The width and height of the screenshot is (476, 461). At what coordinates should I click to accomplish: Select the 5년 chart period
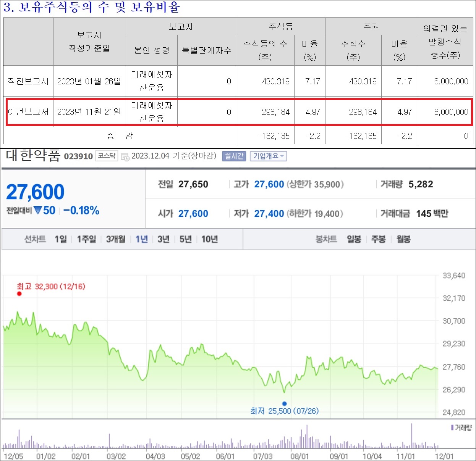pos(186,239)
